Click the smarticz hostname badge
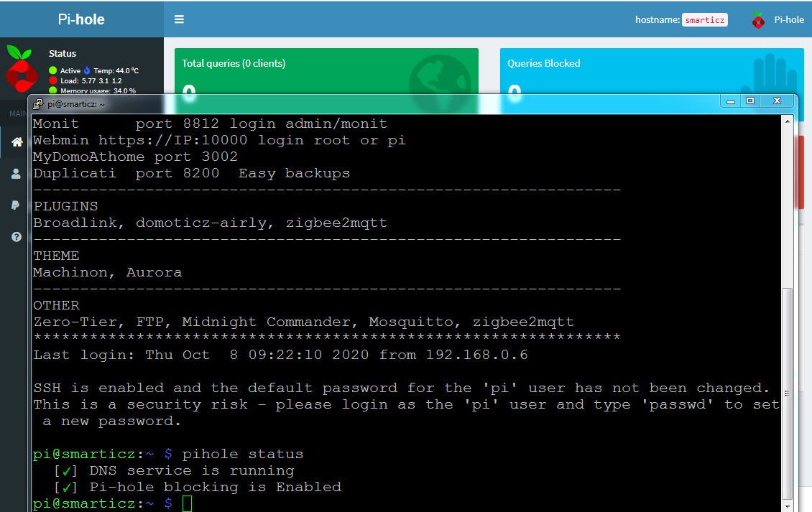Screen dimensions: 812x512 tap(705, 19)
